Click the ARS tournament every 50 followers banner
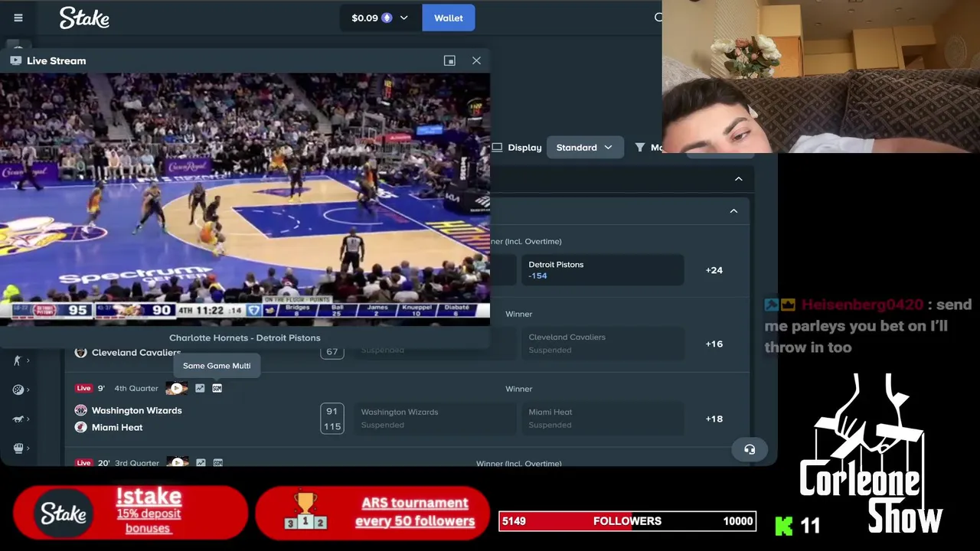Image resolution: width=980 pixels, height=551 pixels. point(373,513)
